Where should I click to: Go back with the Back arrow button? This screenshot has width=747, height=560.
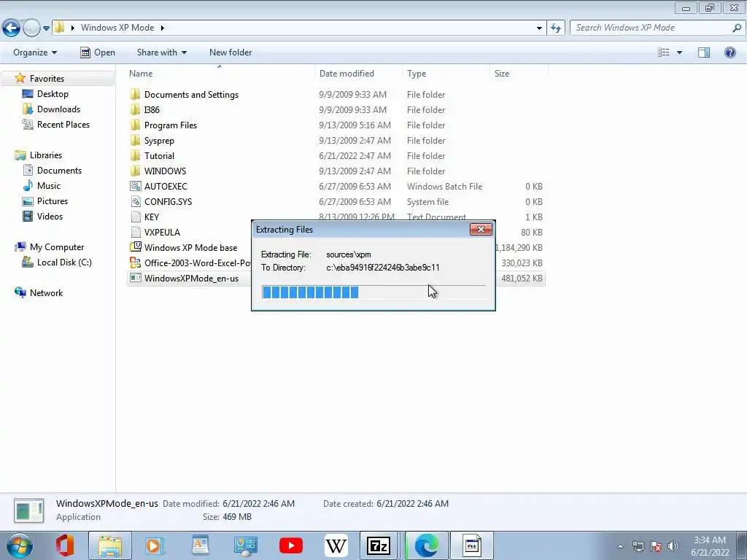coord(11,28)
